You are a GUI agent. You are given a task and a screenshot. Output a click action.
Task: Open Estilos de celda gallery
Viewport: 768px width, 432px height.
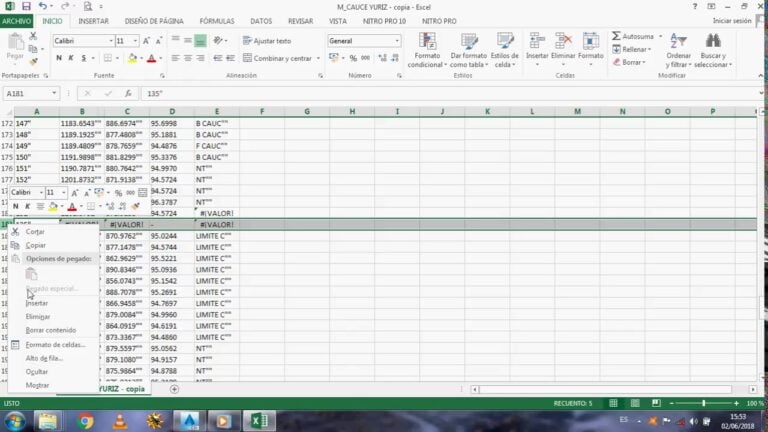(504, 49)
